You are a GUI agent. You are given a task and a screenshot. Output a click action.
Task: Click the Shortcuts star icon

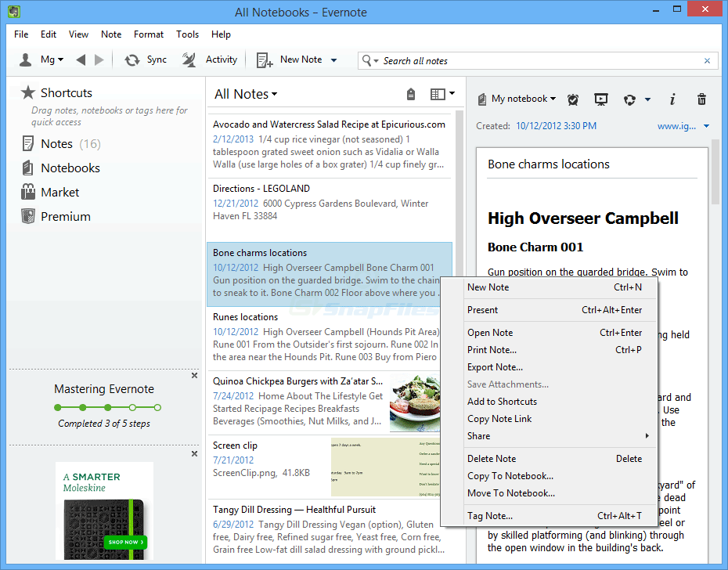click(x=28, y=92)
